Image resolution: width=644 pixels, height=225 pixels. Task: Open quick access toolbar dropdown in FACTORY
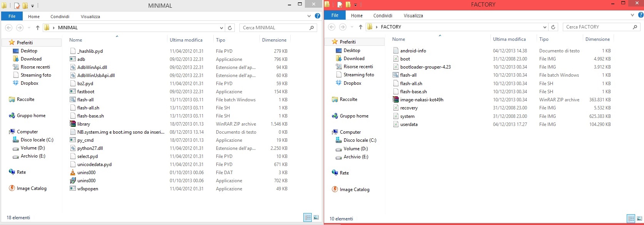pyautogui.click(x=355, y=5)
